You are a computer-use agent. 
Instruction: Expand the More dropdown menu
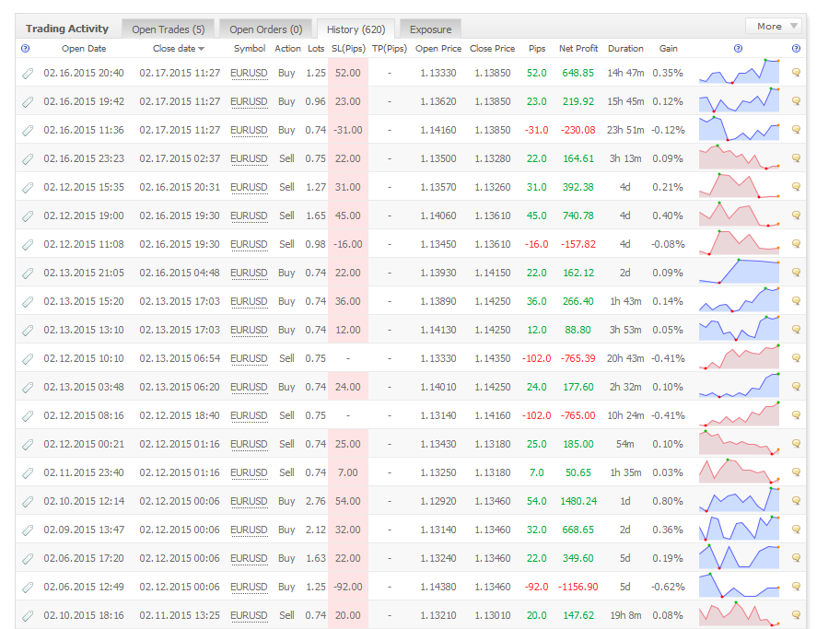pos(772,27)
